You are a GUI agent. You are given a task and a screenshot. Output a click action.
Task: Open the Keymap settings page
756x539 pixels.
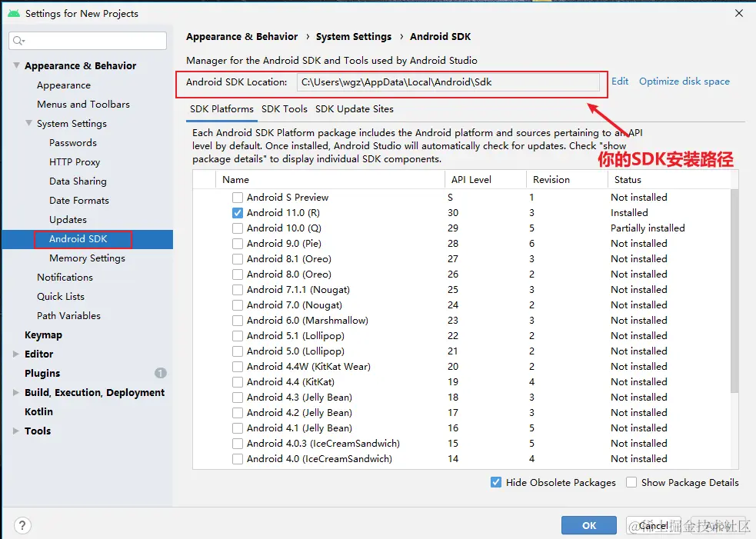[x=43, y=335]
